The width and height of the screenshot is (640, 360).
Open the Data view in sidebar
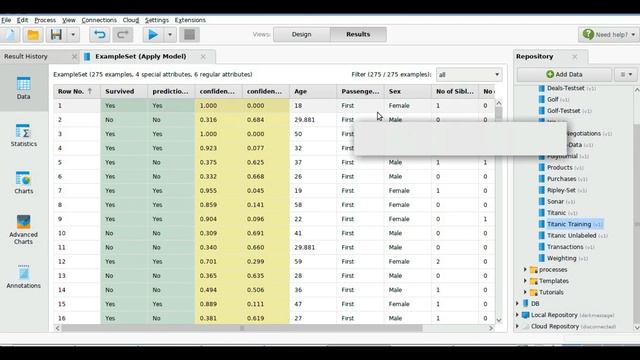click(x=23, y=88)
